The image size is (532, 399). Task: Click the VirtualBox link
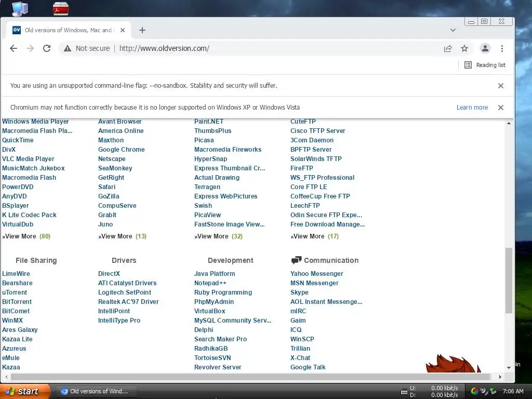pyautogui.click(x=210, y=311)
